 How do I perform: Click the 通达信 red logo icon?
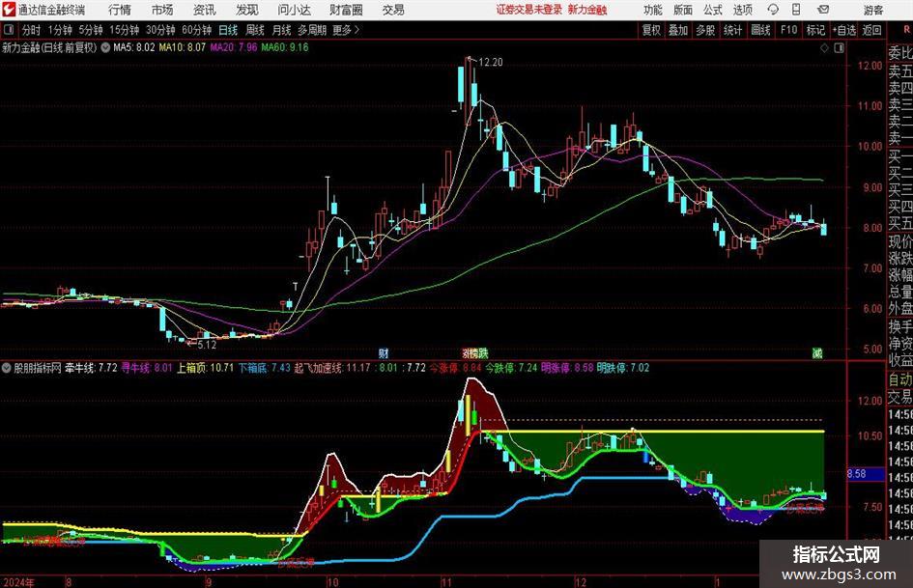[9, 10]
